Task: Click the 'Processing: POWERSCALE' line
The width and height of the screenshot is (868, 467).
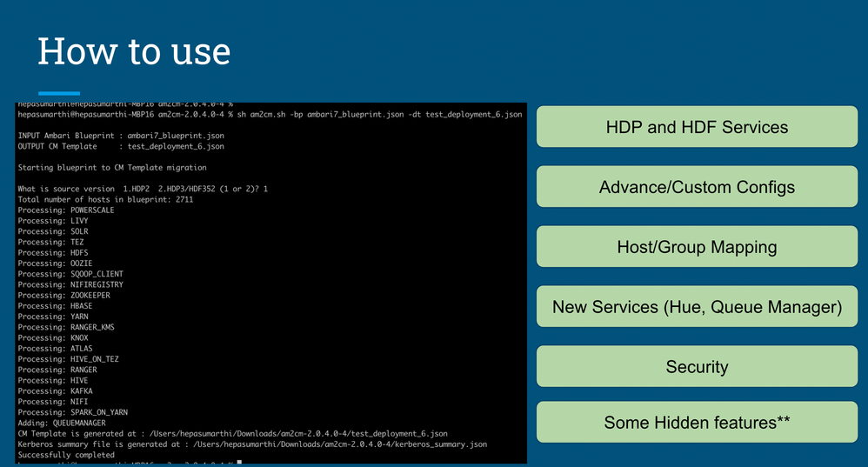Action: [x=66, y=210]
